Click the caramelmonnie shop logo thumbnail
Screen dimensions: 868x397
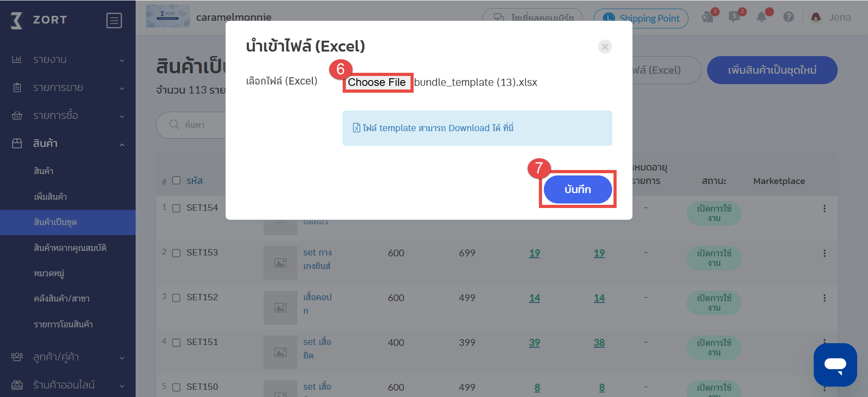click(x=168, y=16)
